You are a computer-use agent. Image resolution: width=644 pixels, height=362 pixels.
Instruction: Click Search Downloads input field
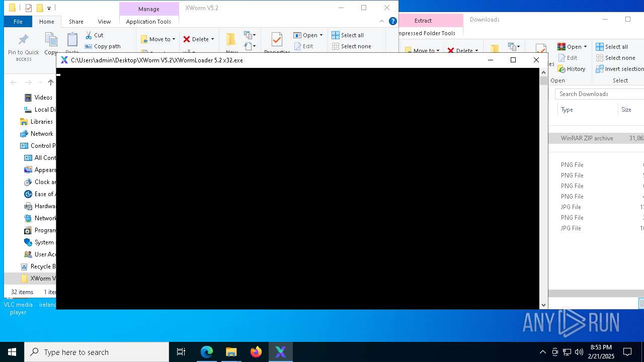[x=600, y=94]
